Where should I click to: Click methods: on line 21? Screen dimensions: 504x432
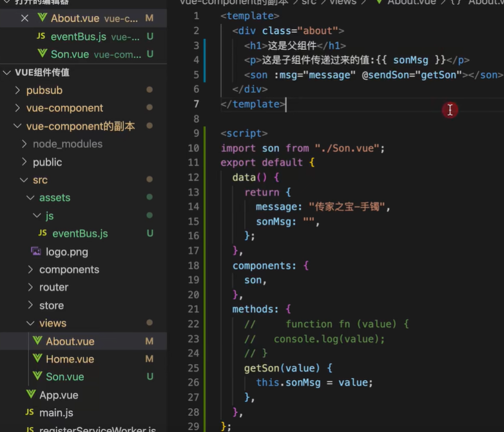[x=255, y=309]
